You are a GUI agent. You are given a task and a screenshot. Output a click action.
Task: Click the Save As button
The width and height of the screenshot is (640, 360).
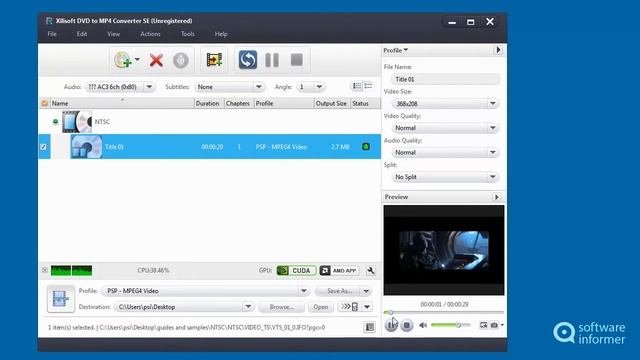point(338,291)
